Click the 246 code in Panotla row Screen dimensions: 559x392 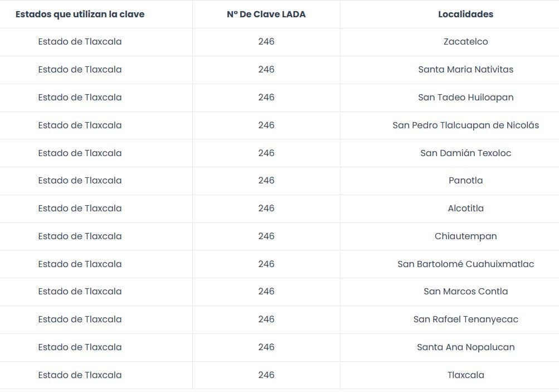point(266,181)
